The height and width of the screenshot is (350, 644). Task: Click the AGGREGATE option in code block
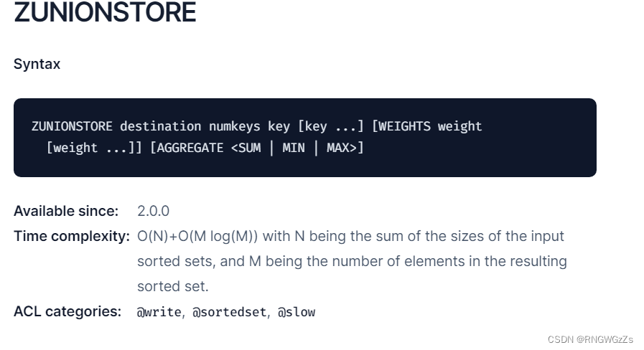[x=190, y=148]
